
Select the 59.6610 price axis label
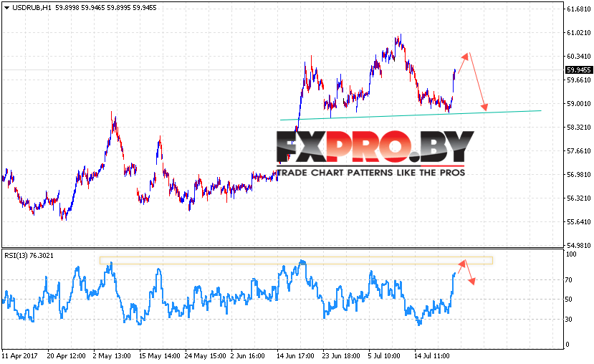579,80
